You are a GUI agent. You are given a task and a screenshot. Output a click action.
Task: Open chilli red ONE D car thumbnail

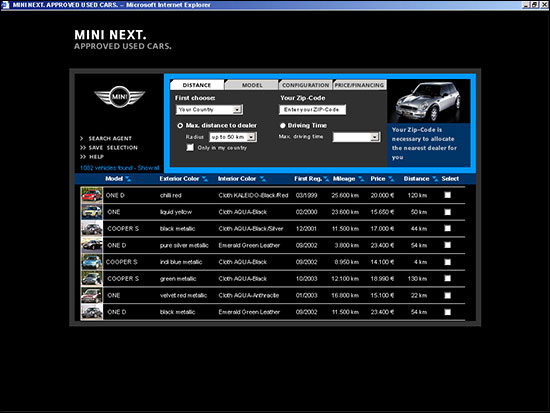point(92,195)
